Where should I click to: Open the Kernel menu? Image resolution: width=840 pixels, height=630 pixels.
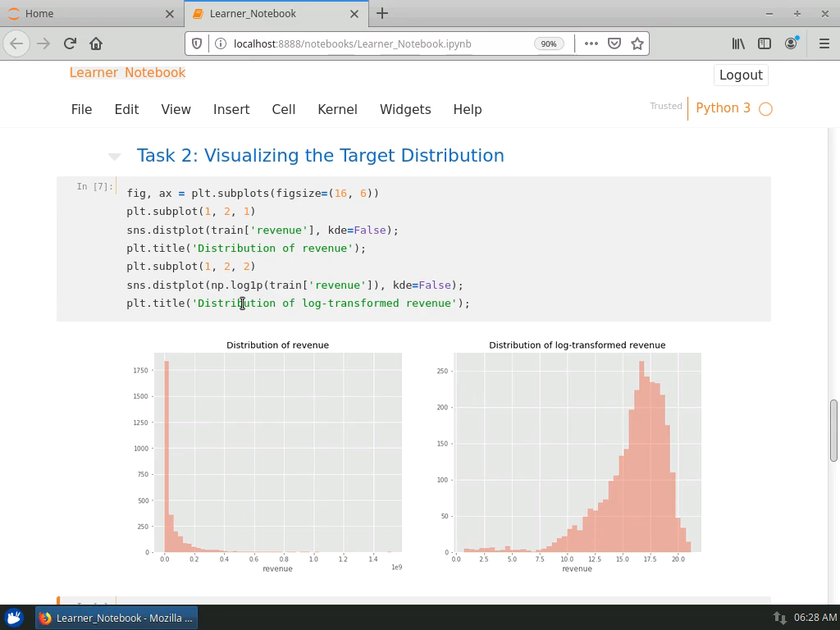(337, 109)
